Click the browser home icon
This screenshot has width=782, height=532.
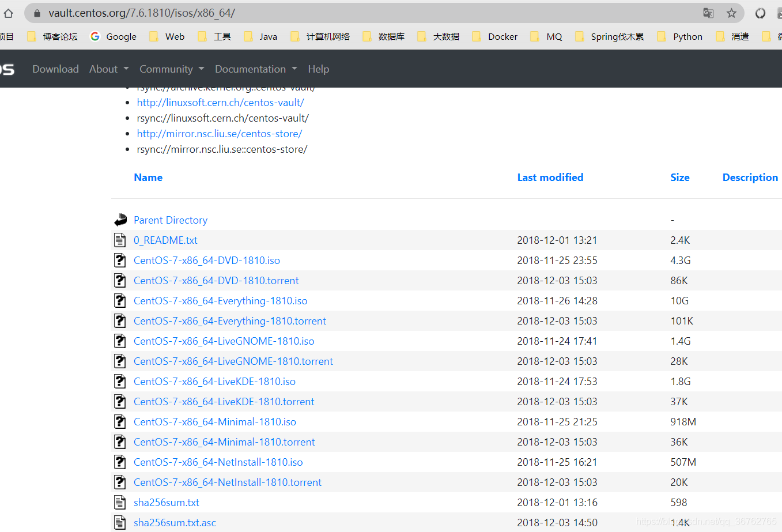click(x=8, y=13)
